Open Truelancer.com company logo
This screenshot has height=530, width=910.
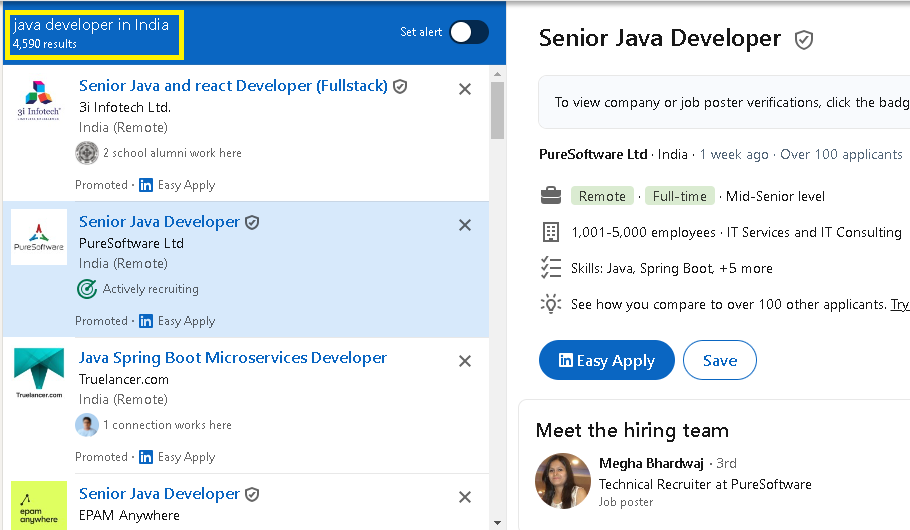39,373
